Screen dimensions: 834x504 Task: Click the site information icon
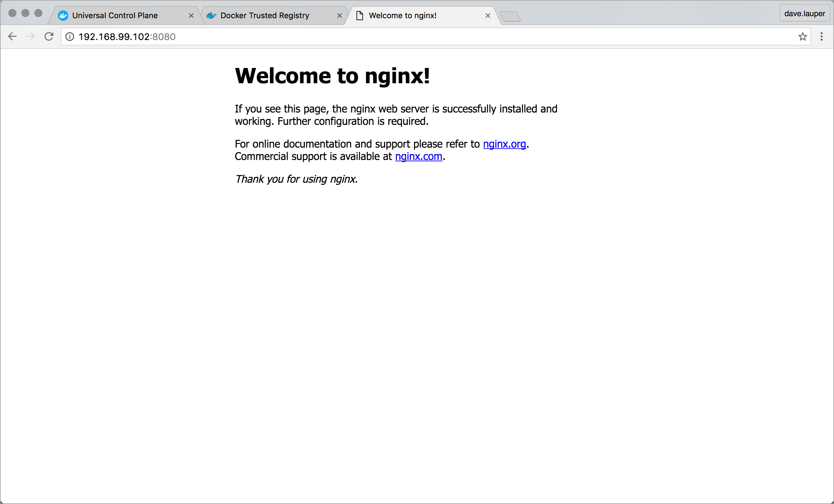pyautogui.click(x=70, y=36)
